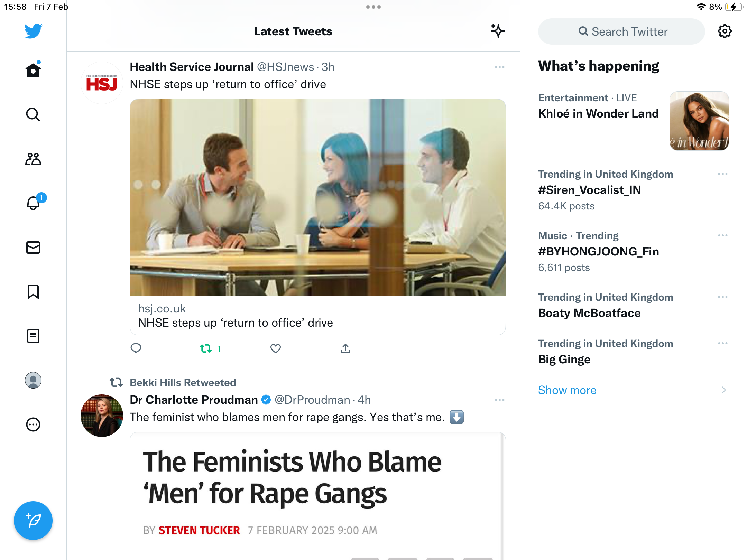747x560 pixels.
Task: Open Lists icon in the sidebar
Action: tap(33, 336)
